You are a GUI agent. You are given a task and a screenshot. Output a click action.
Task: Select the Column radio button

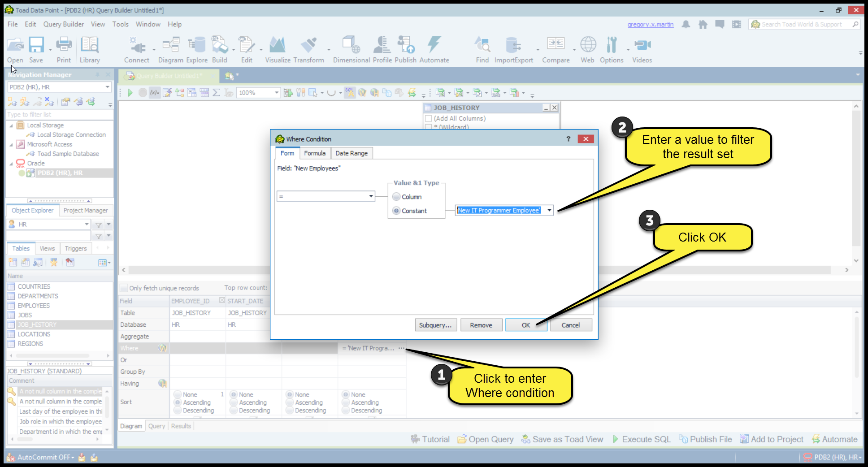pyautogui.click(x=396, y=197)
